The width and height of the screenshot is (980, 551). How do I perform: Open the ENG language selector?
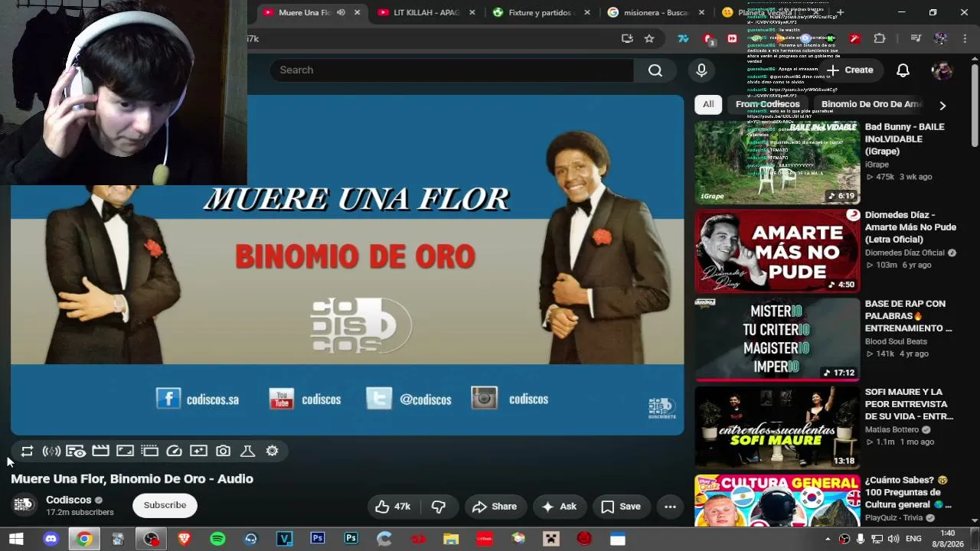pos(913,539)
